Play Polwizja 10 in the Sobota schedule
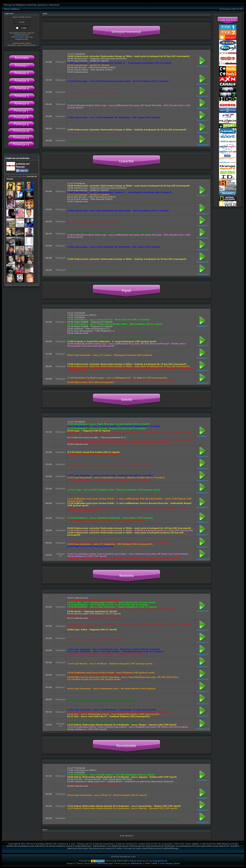 [x=202, y=554]
